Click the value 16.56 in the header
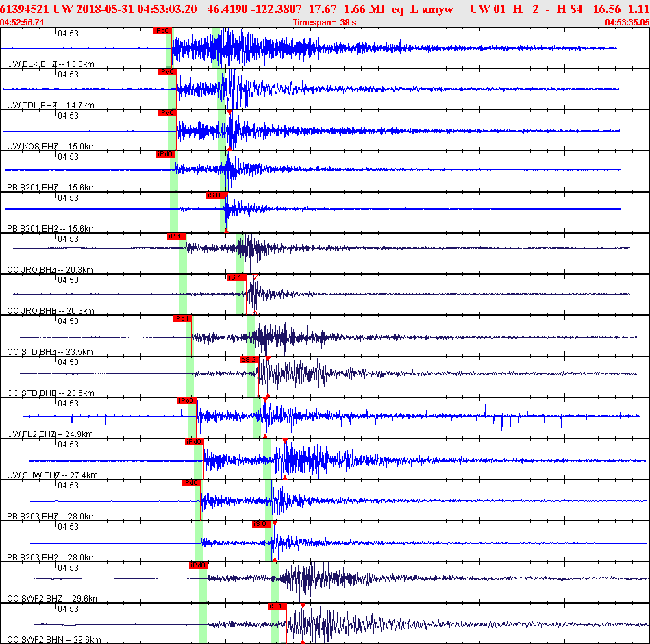This screenshot has width=650, height=644. point(607,9)
